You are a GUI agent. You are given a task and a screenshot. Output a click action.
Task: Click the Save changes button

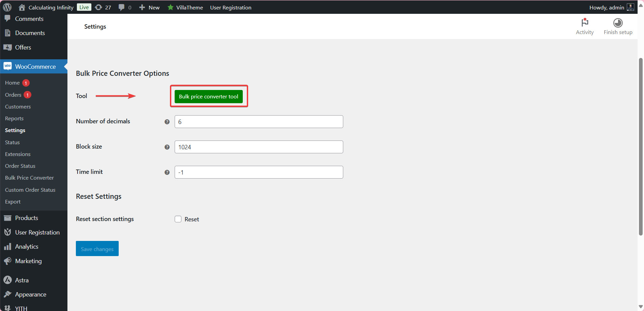coord(97,249)
